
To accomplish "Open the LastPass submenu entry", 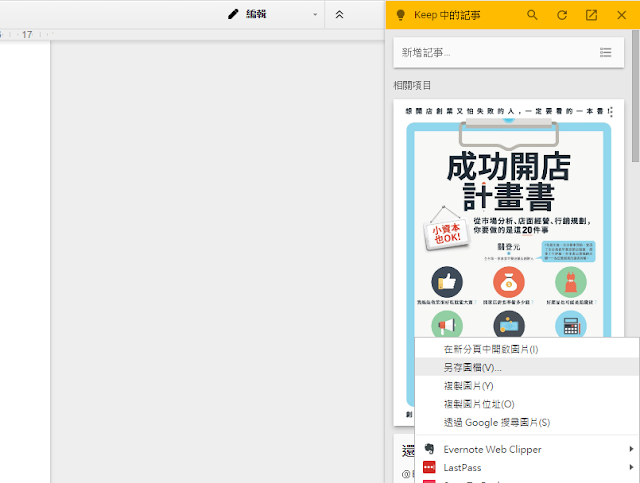I will pyautogui.click(x=527, y=467).
